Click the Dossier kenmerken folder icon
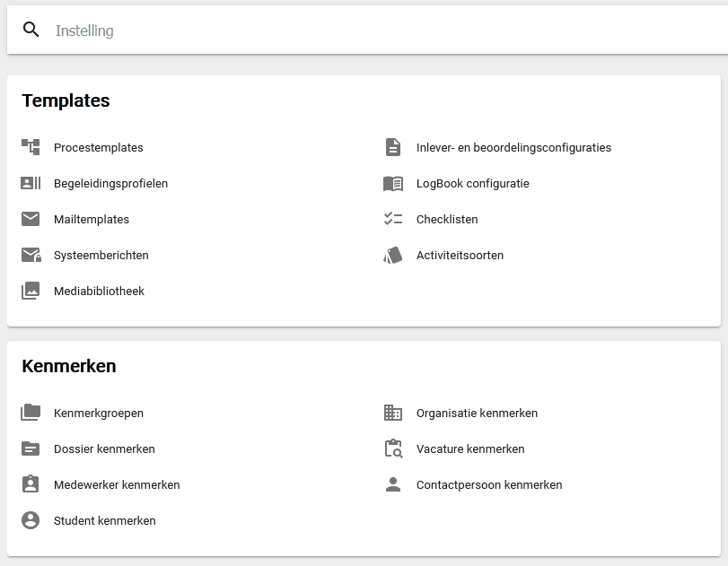 31,448
